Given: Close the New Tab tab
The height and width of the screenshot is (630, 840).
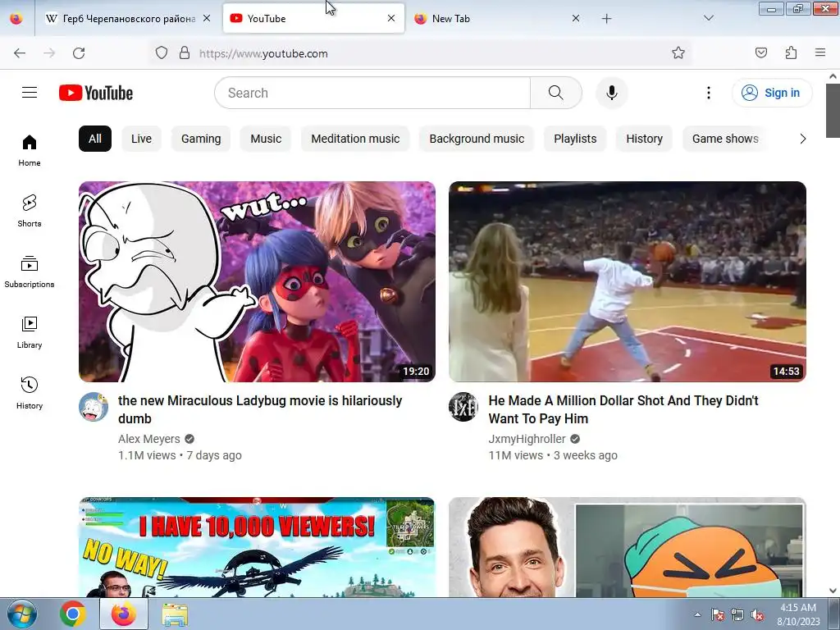Looking at the screenshot, I should tap(575, 19).
